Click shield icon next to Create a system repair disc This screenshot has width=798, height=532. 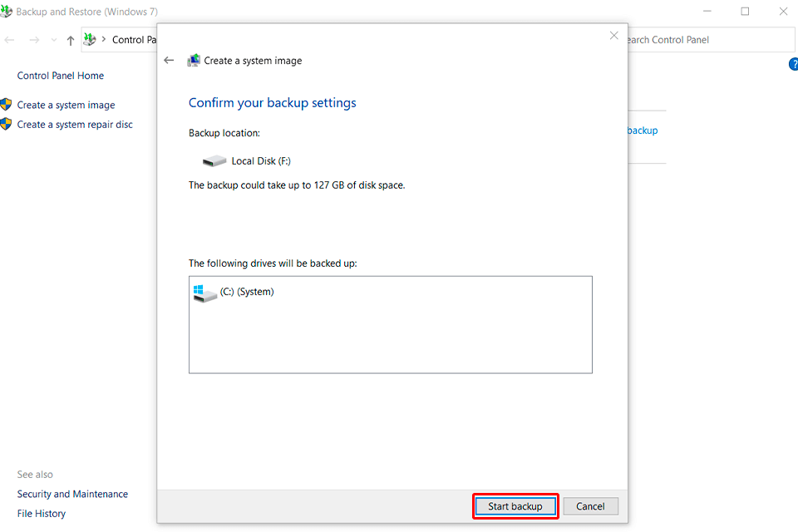pos(6,124)
